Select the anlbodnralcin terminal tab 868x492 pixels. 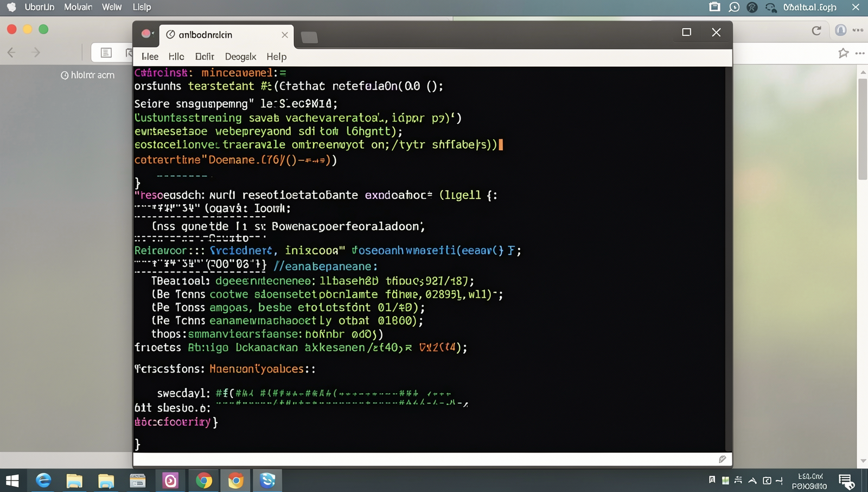coord(226,35)
